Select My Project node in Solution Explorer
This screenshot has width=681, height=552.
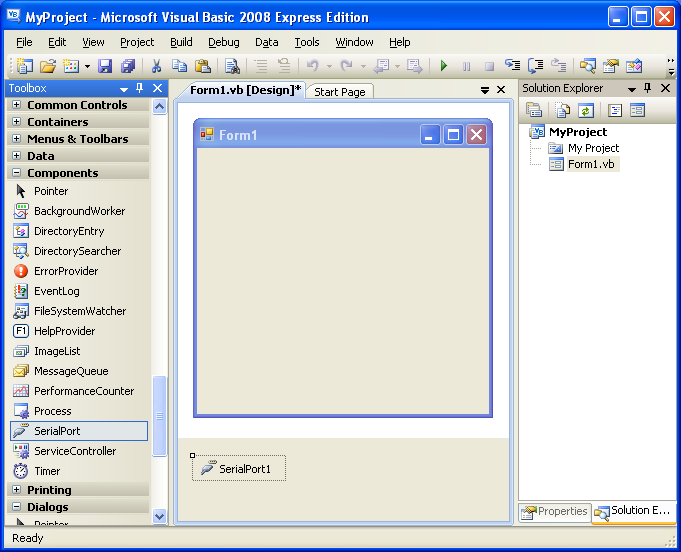pyautogui.click(x=593, y=148)
